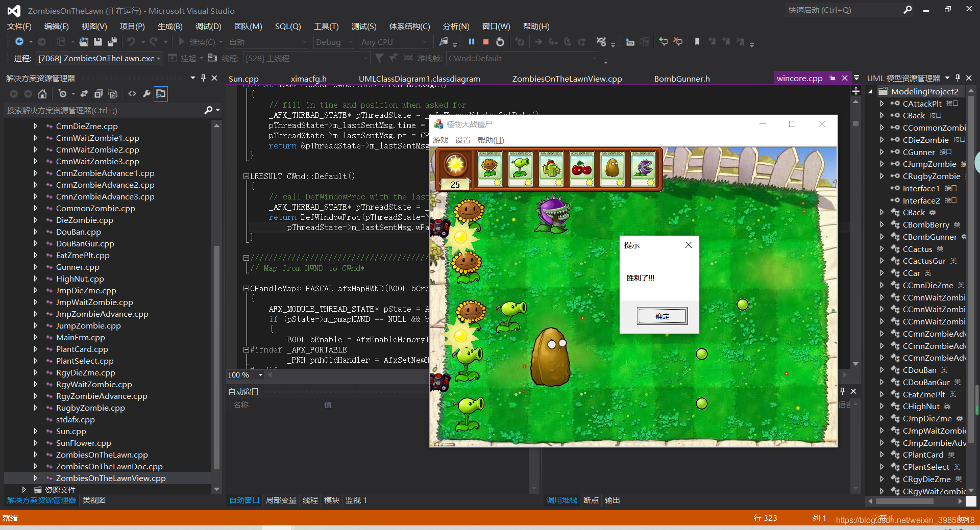Switch to the Sun.cpp editor tab
Viewport: 980px width, 530px height.
pos(244,79)
